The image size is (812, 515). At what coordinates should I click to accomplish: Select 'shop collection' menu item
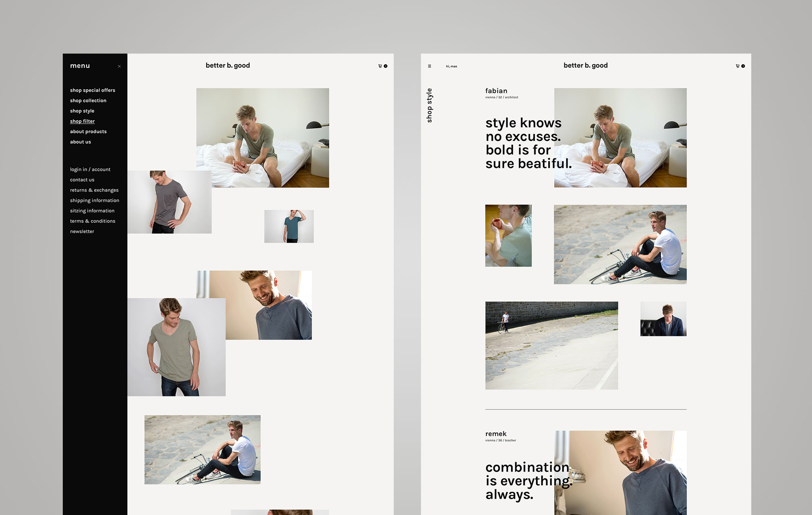(88, 101)
